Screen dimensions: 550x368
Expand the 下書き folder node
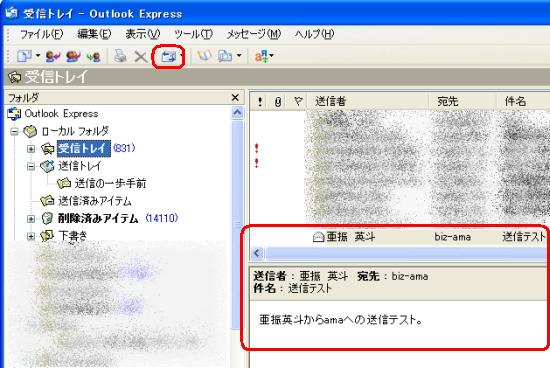31,236
